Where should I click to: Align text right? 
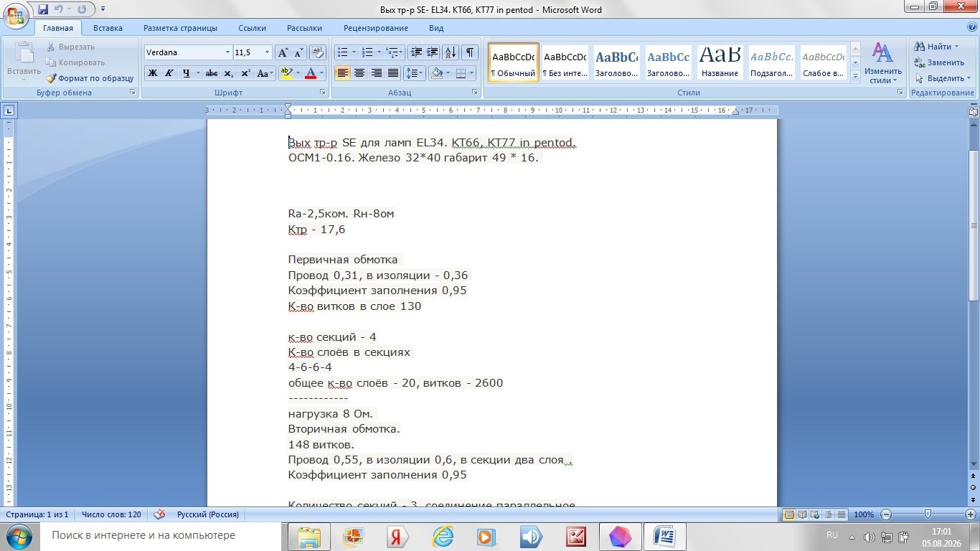click(x=376, y=73)
